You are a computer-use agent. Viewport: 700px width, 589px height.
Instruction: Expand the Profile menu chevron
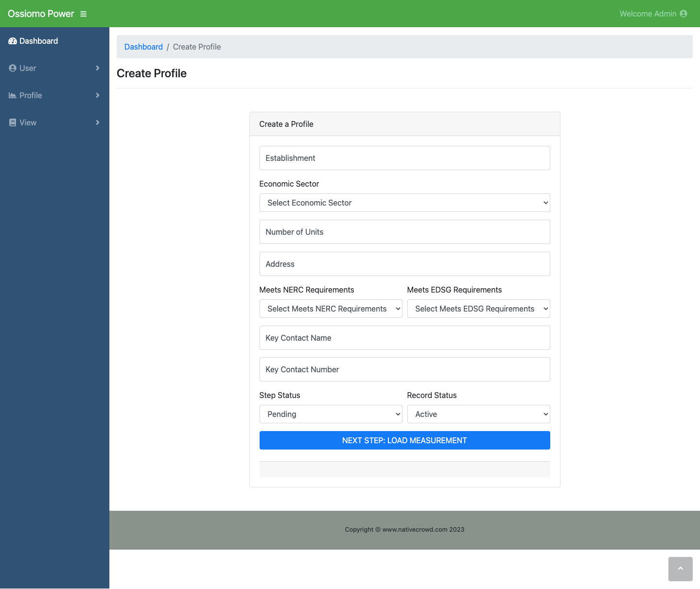click(x=98, y=95)
